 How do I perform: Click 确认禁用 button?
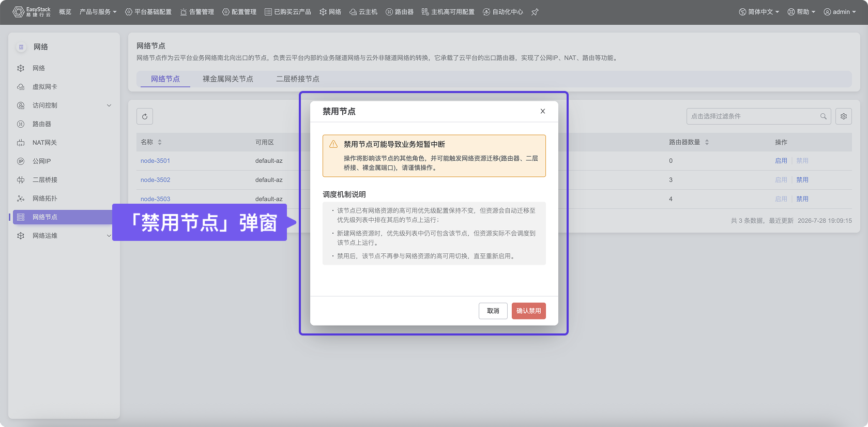click(x=529, y=311)
